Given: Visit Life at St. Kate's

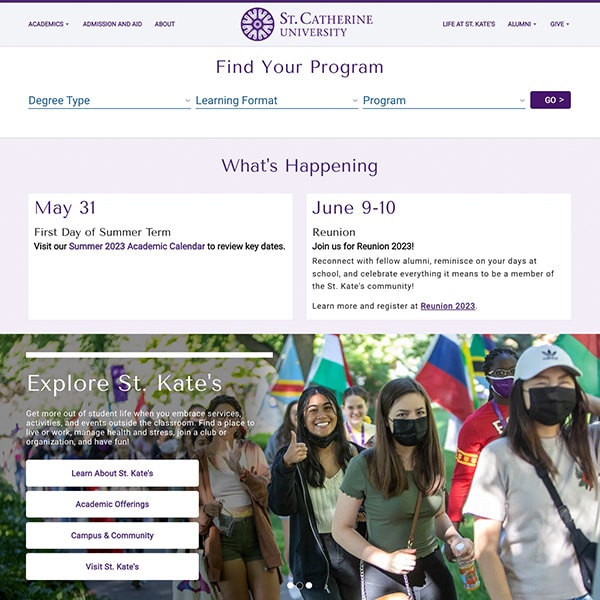Looking at the screenshot, I should click(x=468, y=24).
